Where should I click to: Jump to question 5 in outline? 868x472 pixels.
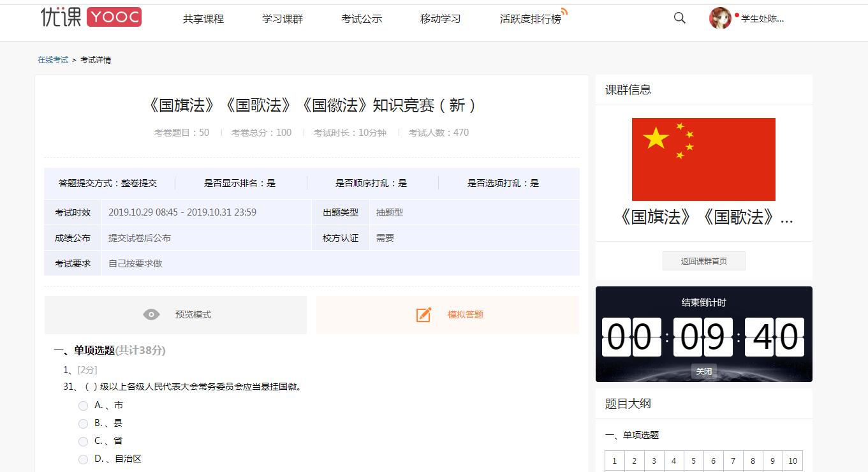click(693, 461)
